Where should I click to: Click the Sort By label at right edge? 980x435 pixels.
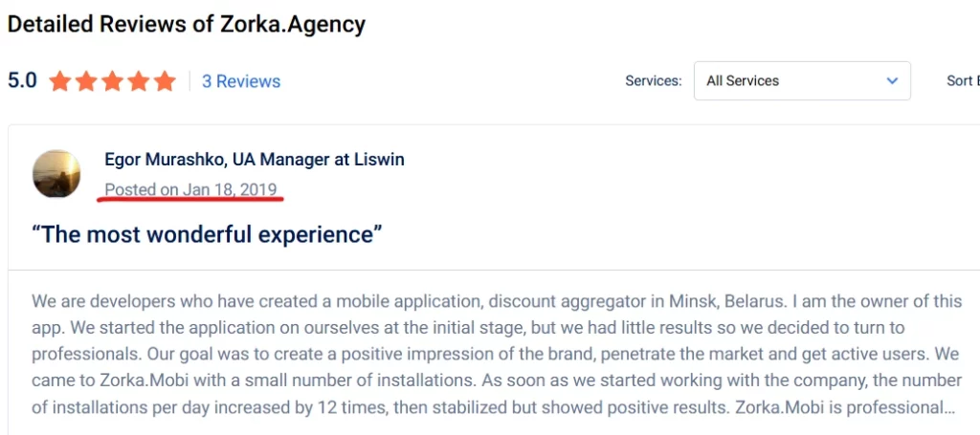coord(963,80)
